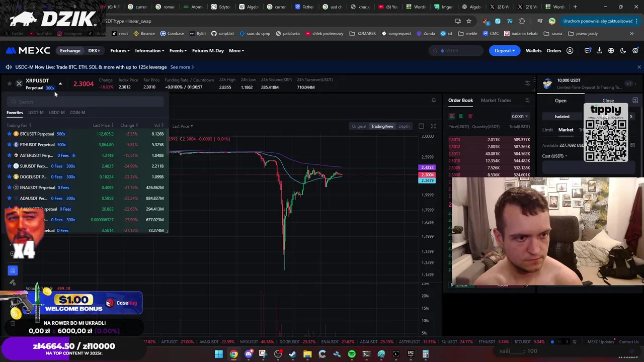644x362 pixels.
Task: Unfavorite ETHUSDT Perpetual star
Action: coord(9,145)
